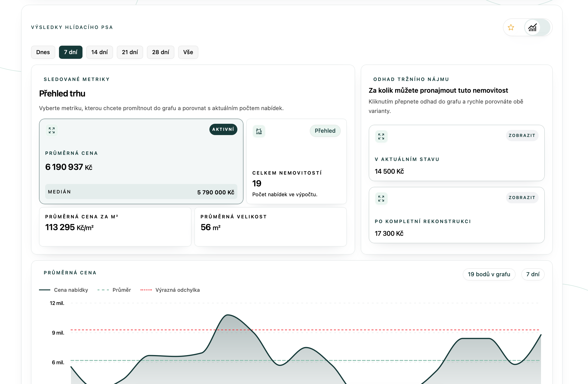Click the 12 mil. axis label
Viewport: 588px width, 384px height.
tap(57, 303)
